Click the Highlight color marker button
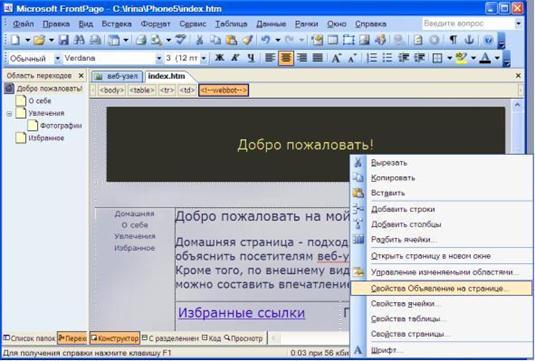Viewport: 535px width, 361px height. click(x=461, y=58)
